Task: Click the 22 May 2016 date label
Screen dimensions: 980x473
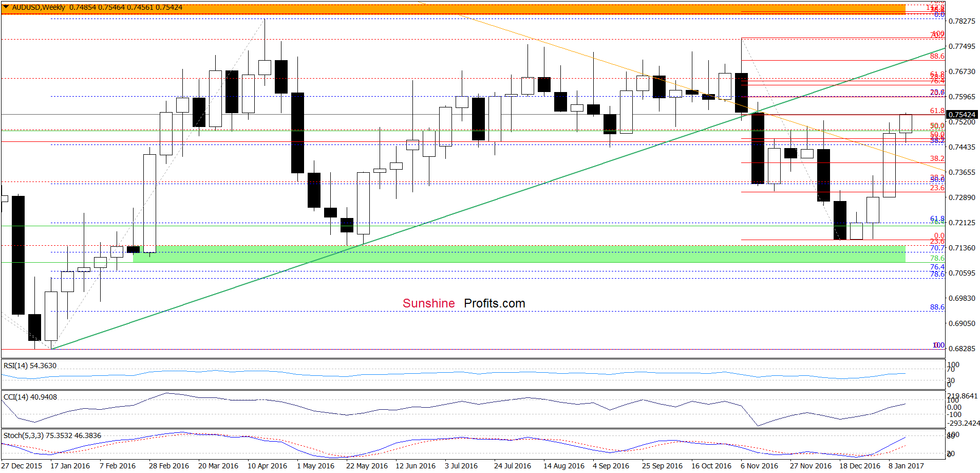Action: [x=367, y=466]
